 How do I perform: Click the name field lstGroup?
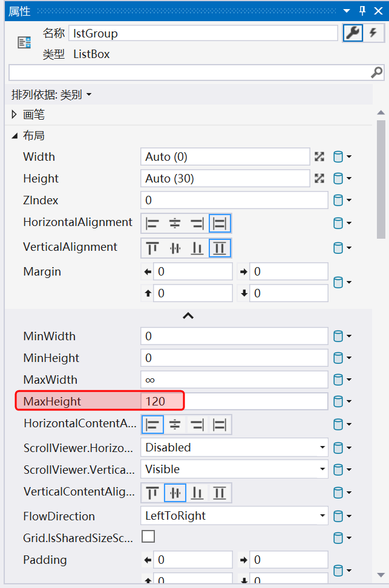pyautogui.click(x=203, y=33)
